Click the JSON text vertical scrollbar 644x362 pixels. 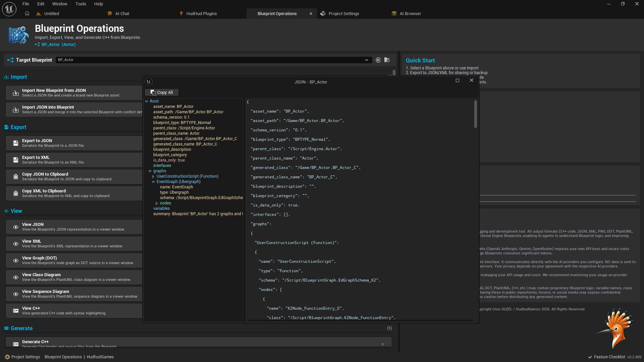[x=475, y=114]
